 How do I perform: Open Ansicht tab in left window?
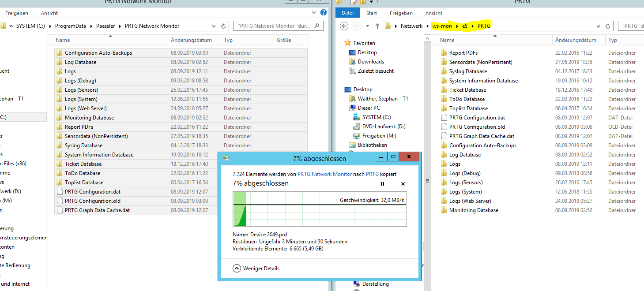tap(49, 13)
